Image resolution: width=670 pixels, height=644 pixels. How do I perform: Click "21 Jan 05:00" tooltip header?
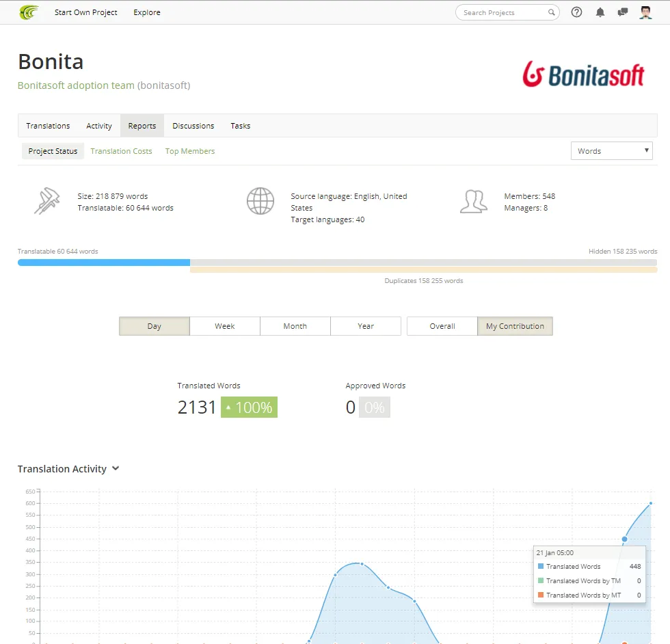554,552
